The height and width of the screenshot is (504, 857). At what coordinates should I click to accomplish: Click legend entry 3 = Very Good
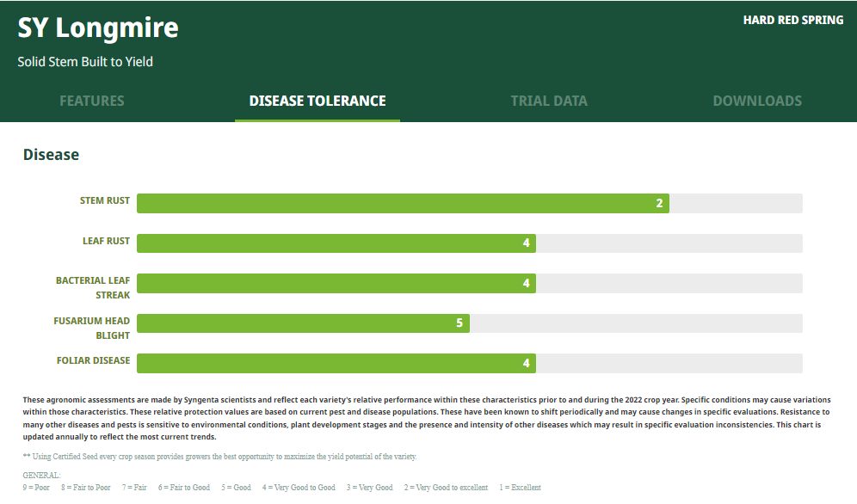369,488
